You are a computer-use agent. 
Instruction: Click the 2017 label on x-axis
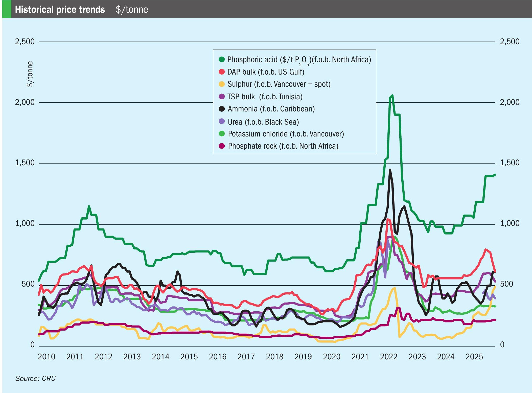246,357
